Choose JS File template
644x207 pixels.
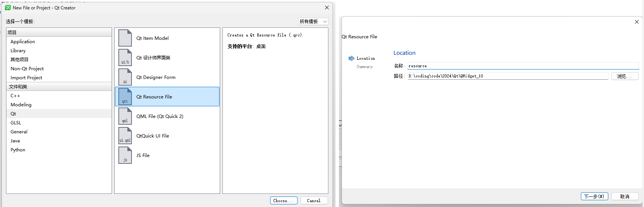pos(167,155)
